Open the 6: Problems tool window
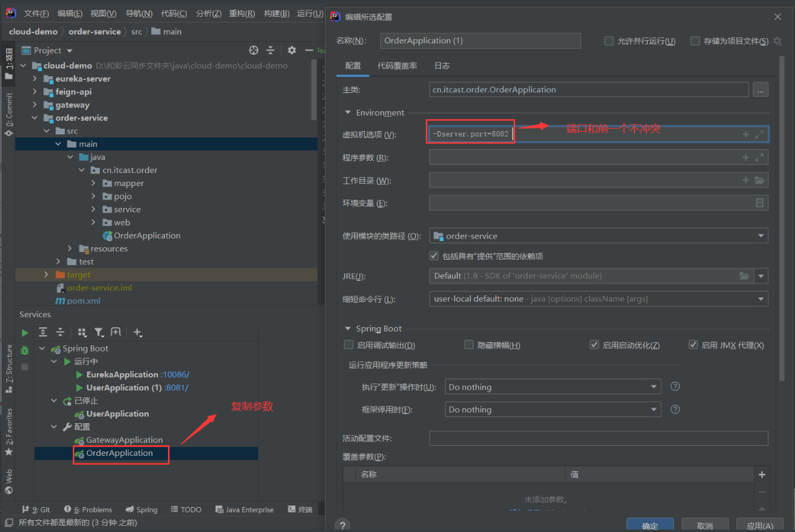795x532 pixels. click(88, 510)
